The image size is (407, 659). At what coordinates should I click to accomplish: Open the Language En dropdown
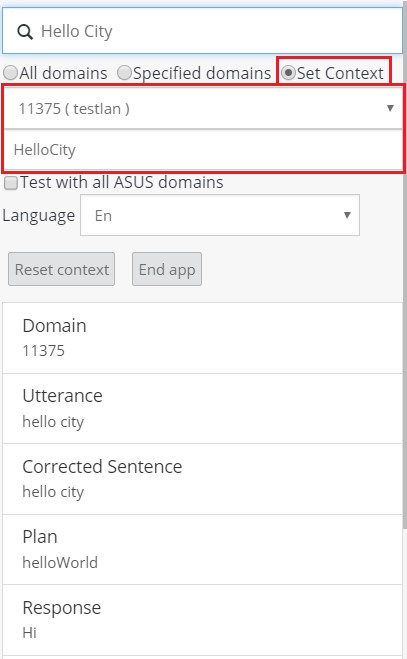coord(220,215)
